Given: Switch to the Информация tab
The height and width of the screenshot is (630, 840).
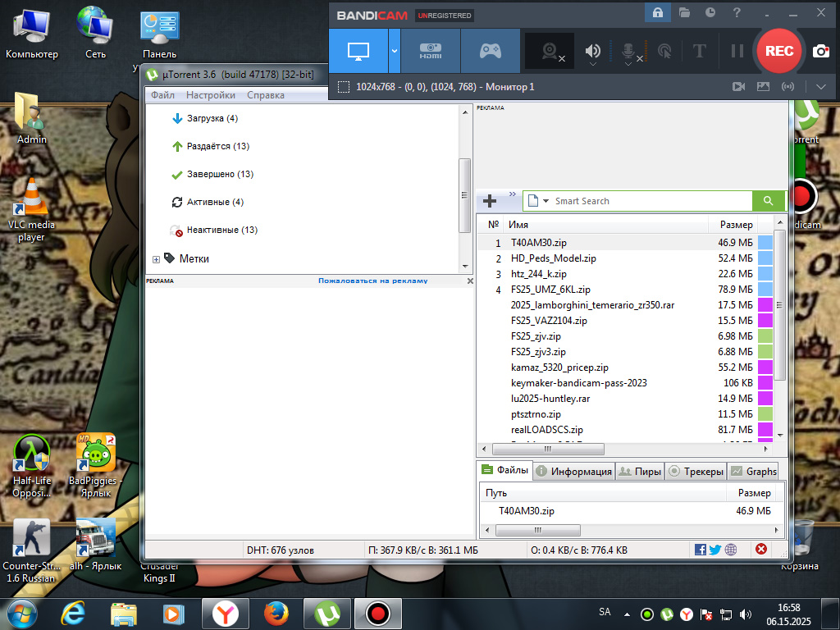Looking at the screenshot, I should point(573,472).
